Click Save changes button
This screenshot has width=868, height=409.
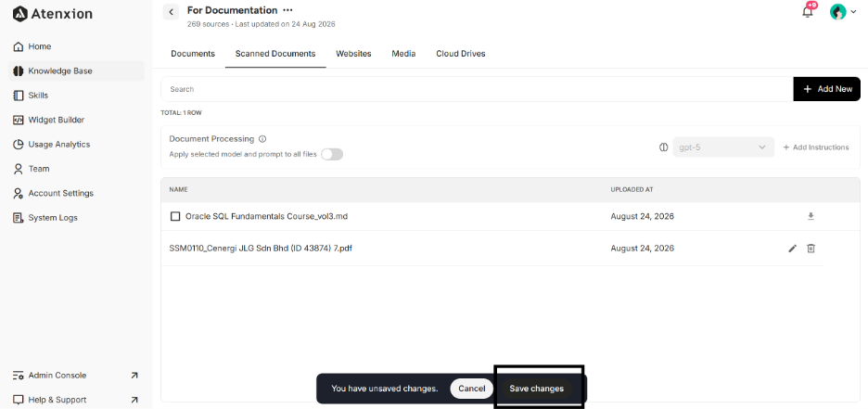[x=536, y=389]
